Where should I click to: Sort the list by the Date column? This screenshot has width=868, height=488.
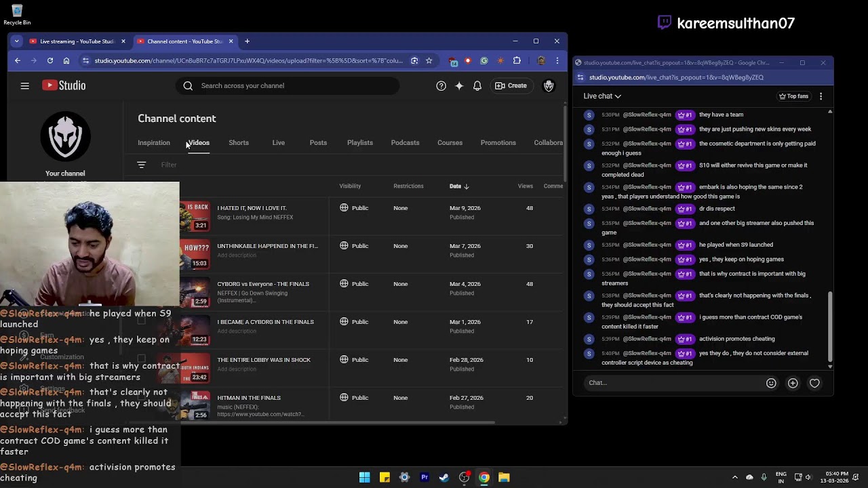(x=459, y=186)
